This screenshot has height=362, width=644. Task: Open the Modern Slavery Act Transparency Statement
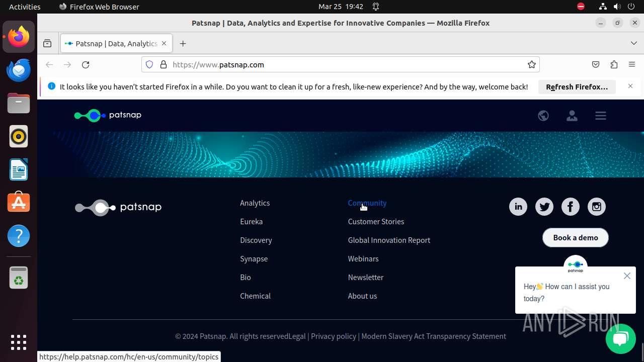point(434,336)
